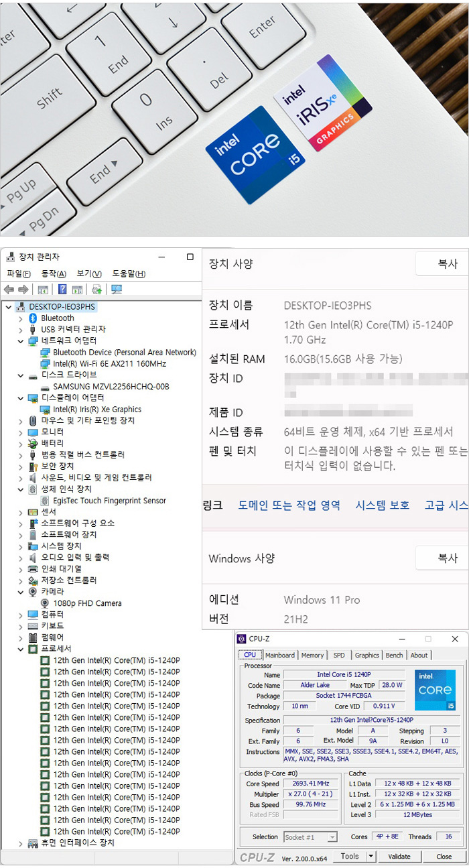Collapse the 디스플레이 어댑터 branch

tap(20, 398)
